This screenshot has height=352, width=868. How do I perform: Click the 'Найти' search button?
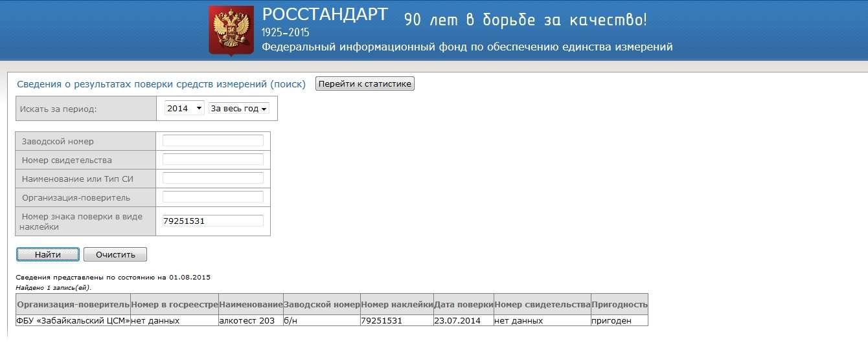[x=48, y=254]
